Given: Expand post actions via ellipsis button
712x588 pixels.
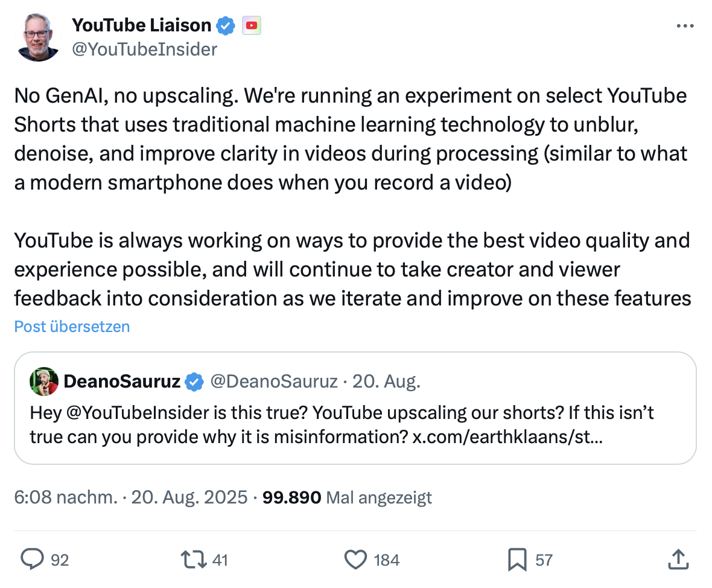Looking at the screenshot, I should point(685,25).
